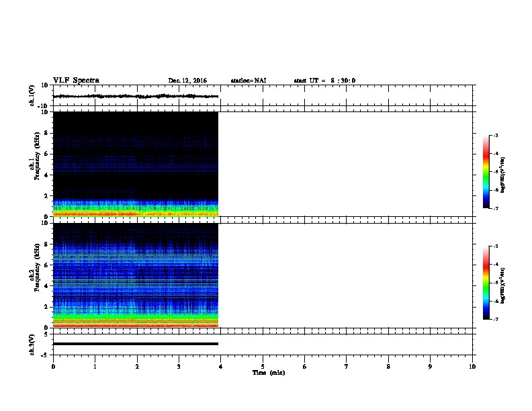Click the time axis tick label "8"
This screenshot has height=411, width=532.
(388, 367)
